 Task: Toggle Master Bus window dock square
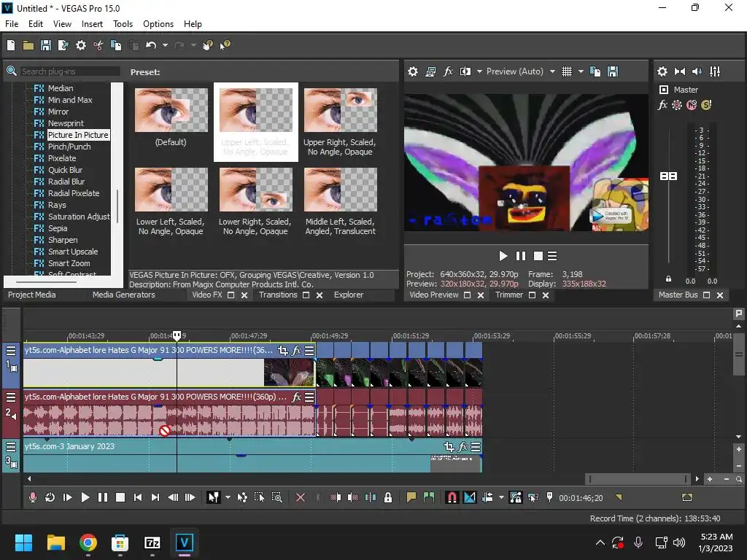(706, 295)
